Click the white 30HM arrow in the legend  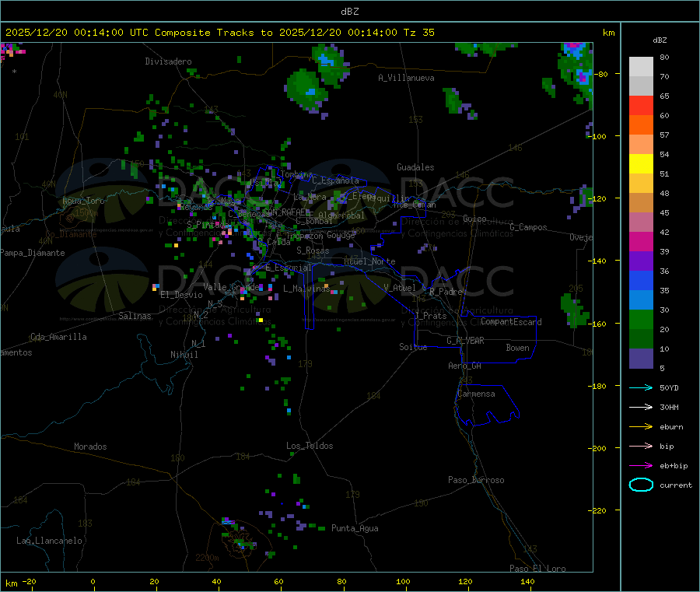[x=641, y=407]
